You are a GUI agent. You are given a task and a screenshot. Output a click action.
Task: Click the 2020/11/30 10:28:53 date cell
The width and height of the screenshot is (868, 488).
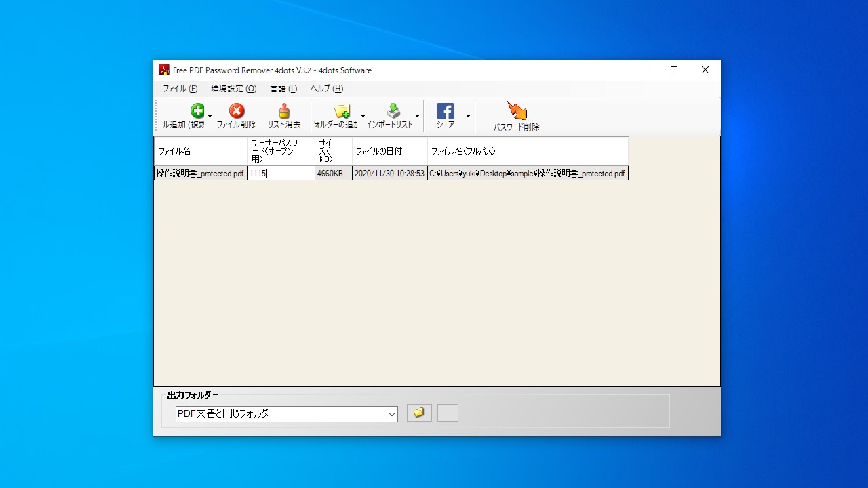[x=390, y=174]
